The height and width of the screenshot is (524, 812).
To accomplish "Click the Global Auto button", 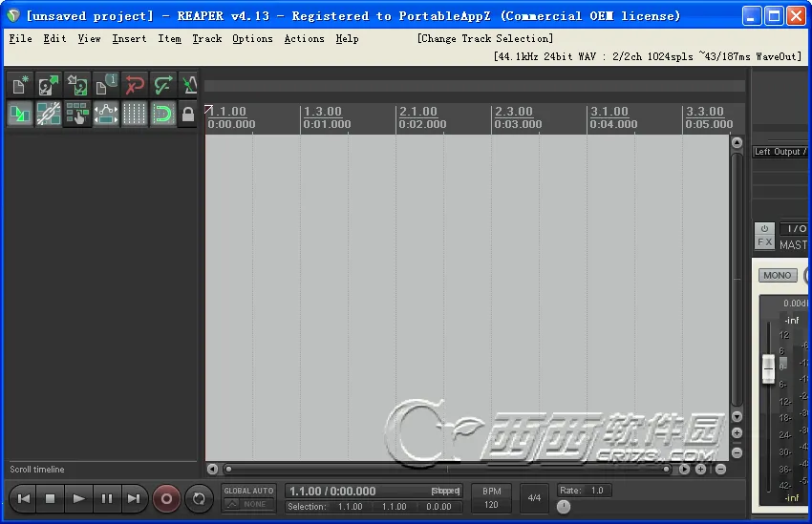I will pyautogui.click(x=248, y=491).
